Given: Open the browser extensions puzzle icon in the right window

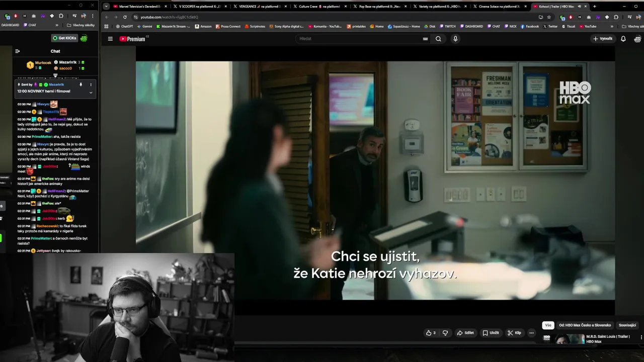Looking at the screenshot, I should (x=616, y=17).
